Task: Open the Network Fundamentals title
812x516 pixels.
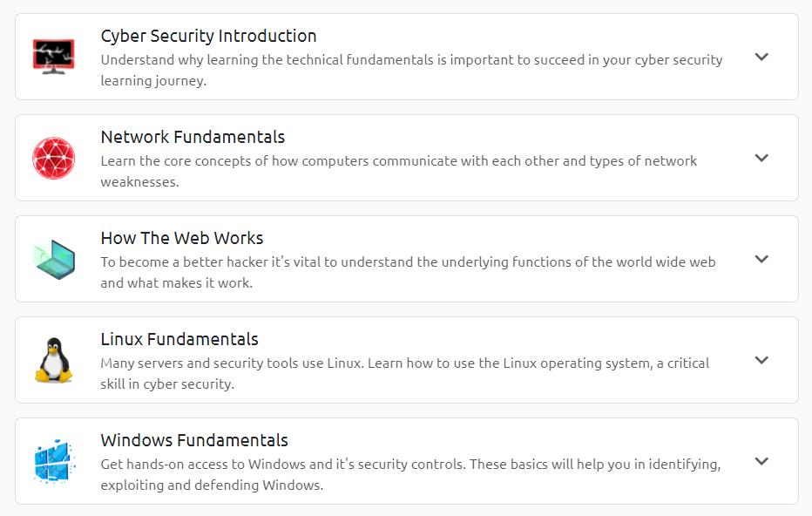Action: click(193, 138)
